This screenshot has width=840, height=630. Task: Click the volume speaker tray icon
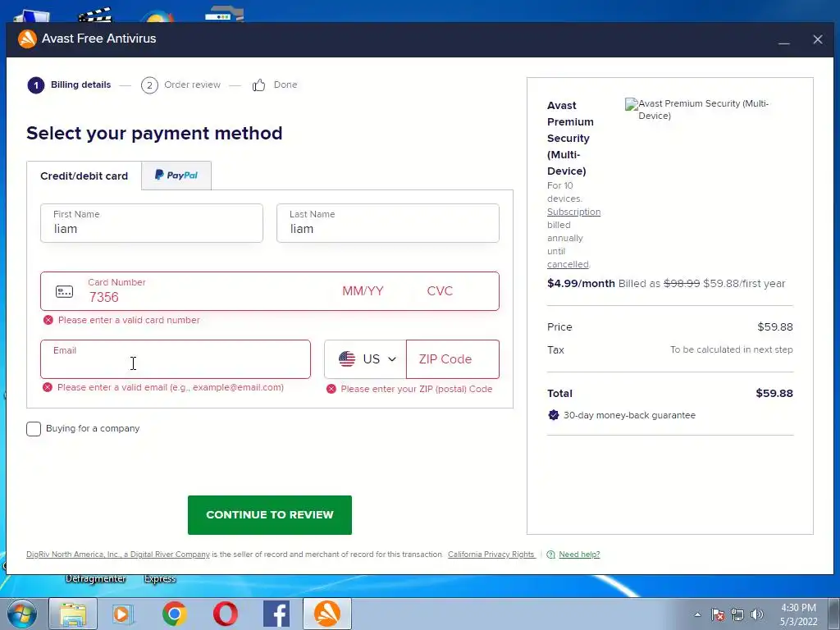[757, 614]
